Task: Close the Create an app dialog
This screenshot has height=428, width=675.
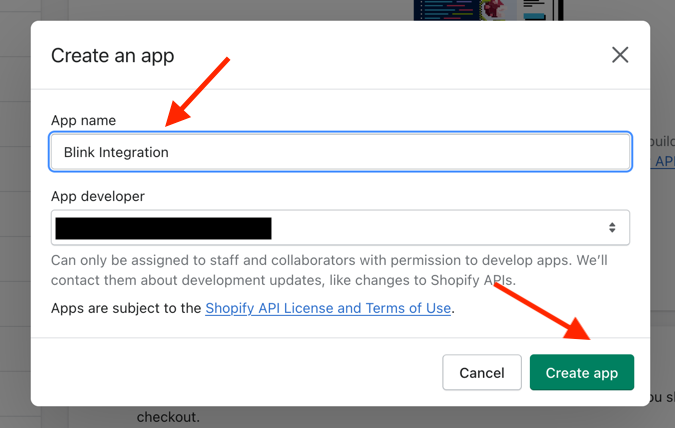Action: 620,55
